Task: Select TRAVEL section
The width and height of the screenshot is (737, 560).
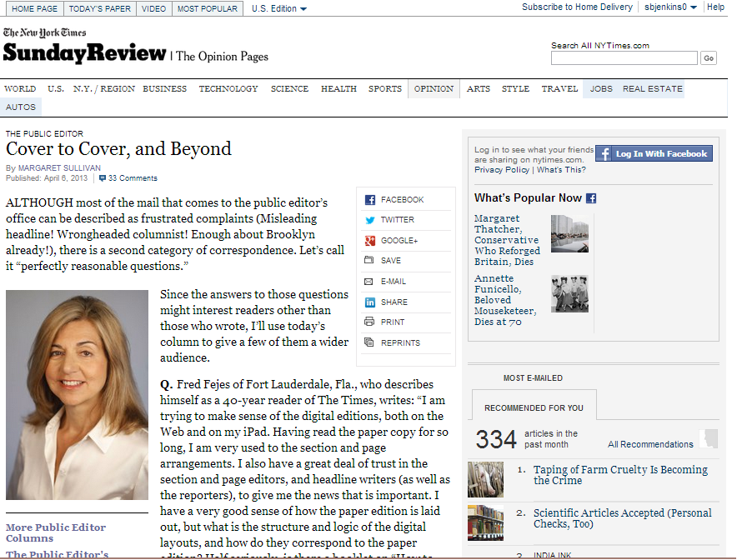Action: (559, 89)
